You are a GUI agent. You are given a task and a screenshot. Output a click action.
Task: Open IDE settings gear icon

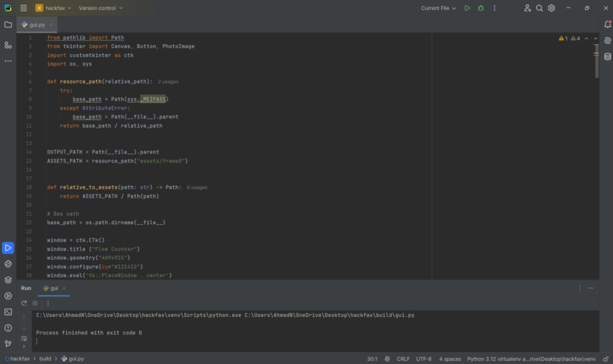(551, 8)
